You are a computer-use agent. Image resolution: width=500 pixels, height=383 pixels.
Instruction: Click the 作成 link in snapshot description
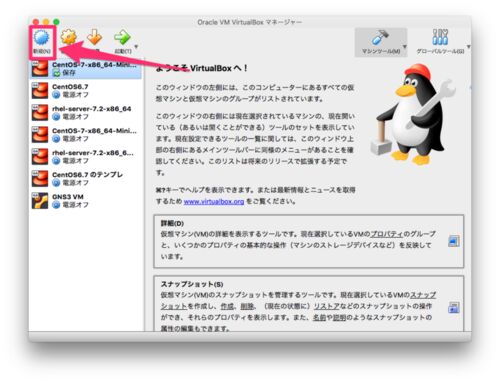227,306
